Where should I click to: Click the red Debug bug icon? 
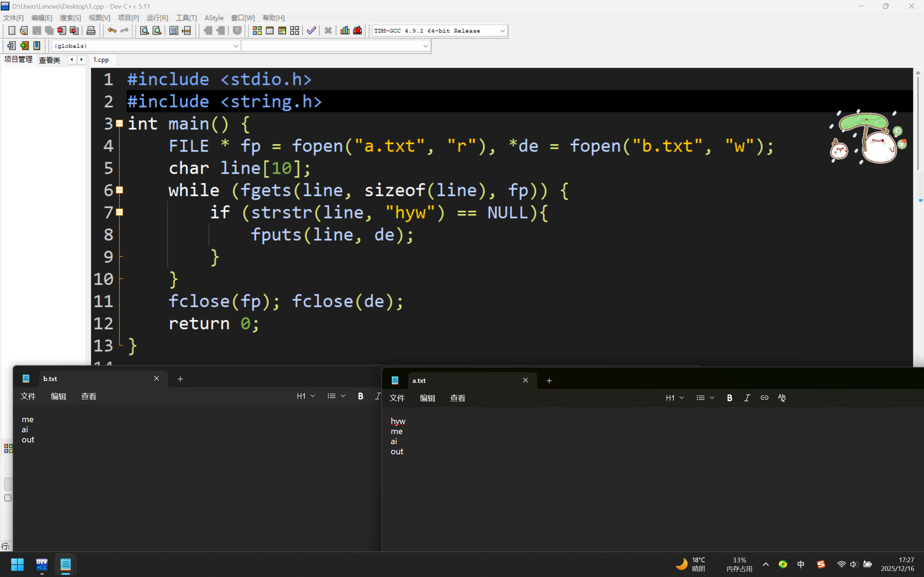(357, 31)
